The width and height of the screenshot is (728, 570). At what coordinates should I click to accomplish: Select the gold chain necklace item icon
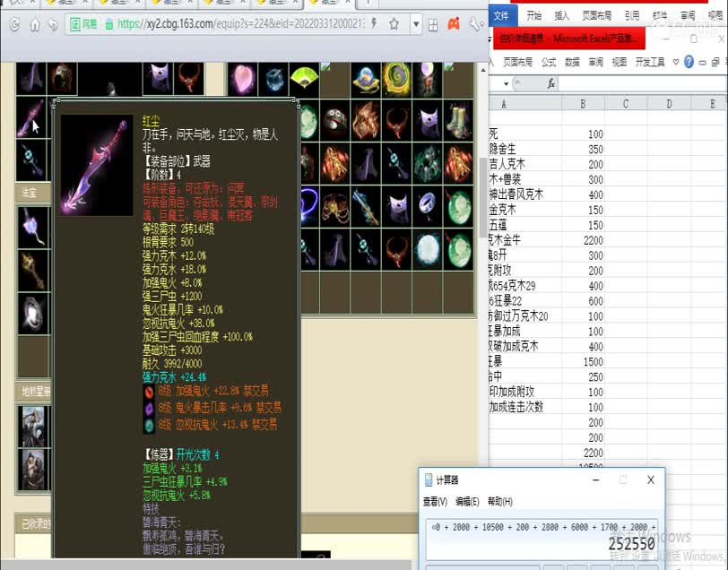point(335,206)
